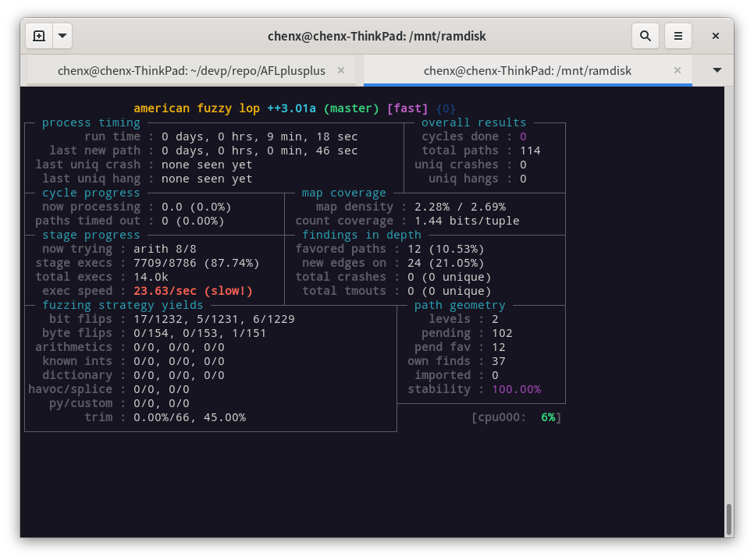Click stage execs '7709/8786 (87.74%)'
Image resolution: width=754 pixels, height=560 pixels.
click(196, 263)
